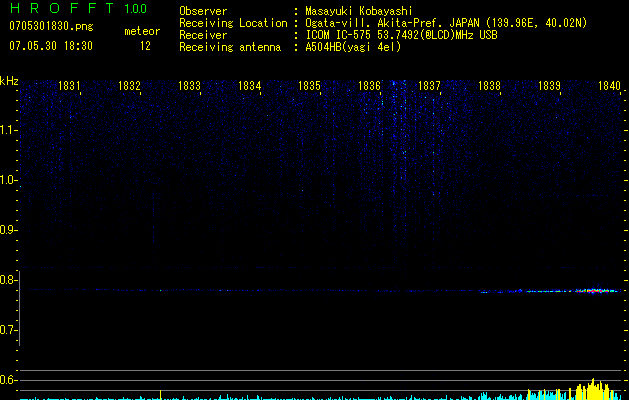Select the file name 0705301830.png

(x=51, y=26)
